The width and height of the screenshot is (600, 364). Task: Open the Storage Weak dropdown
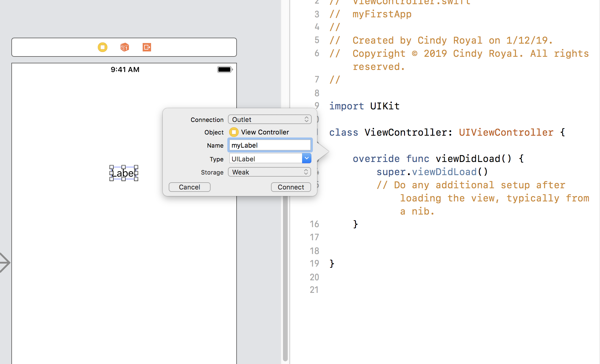pyautogui.click(x=269, y=172)
